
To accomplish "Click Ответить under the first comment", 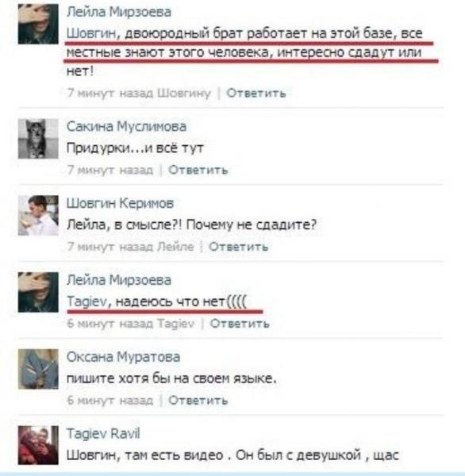I will click(x=256, y=93).
